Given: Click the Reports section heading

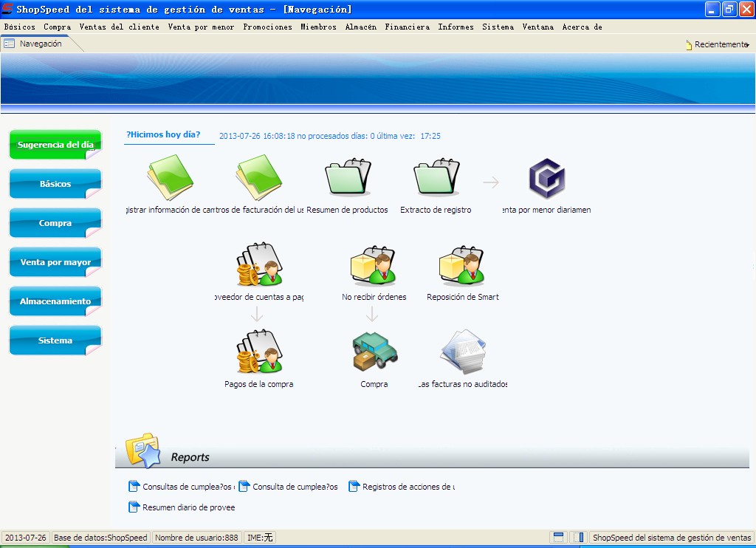Looking at the screenshot, I should click(190, 457).
